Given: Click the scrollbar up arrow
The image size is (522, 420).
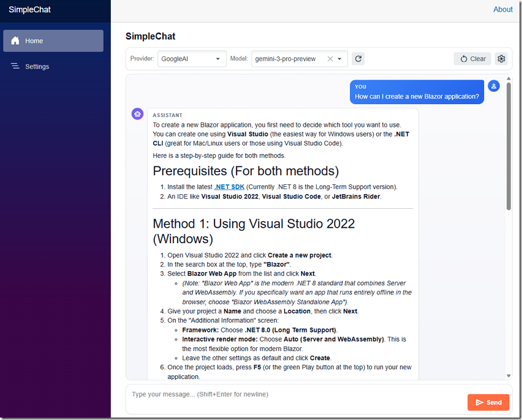Looking at the screenshot, I should coord(509,78).
